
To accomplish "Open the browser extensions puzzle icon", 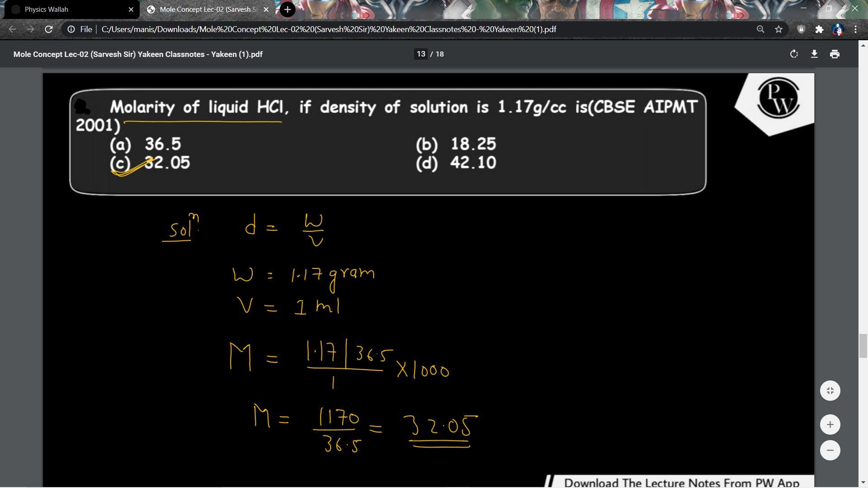I will 819,29.
